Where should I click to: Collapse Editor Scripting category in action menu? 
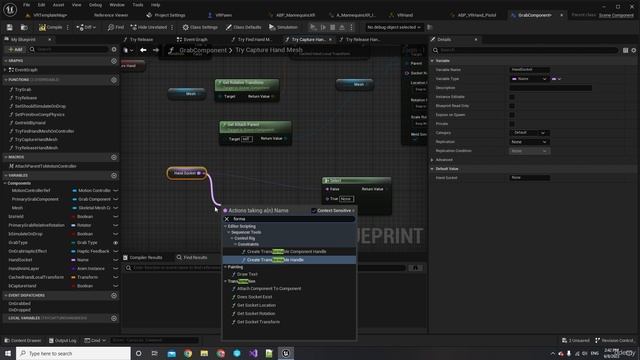225,226
